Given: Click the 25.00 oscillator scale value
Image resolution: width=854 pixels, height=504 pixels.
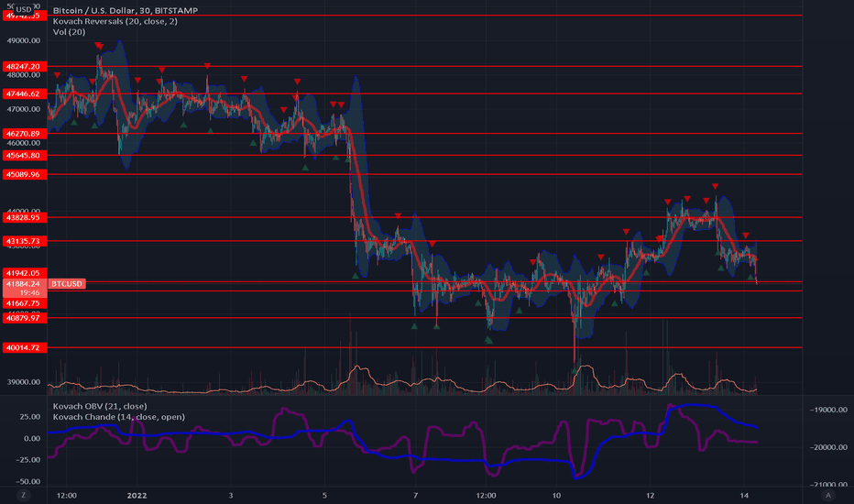Looking at the screenshot, I should (30, 417).
